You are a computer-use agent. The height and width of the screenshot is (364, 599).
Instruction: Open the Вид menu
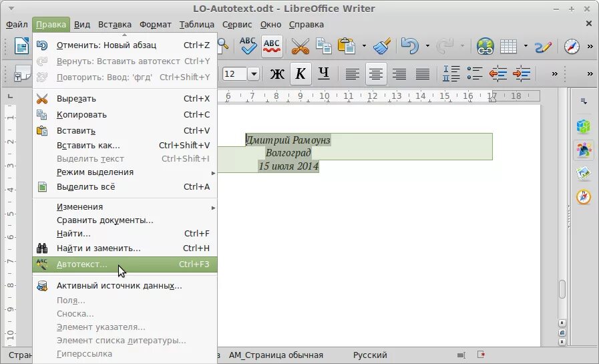pos(82,25)
